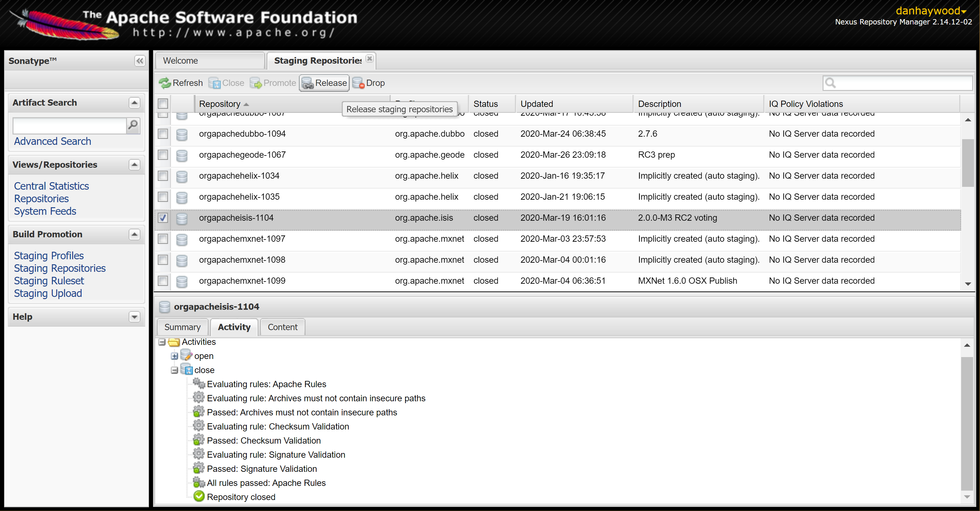Toggle the select-all header checkbox
The width and height of the screenshot is (980, 511).
pos(163,104)
